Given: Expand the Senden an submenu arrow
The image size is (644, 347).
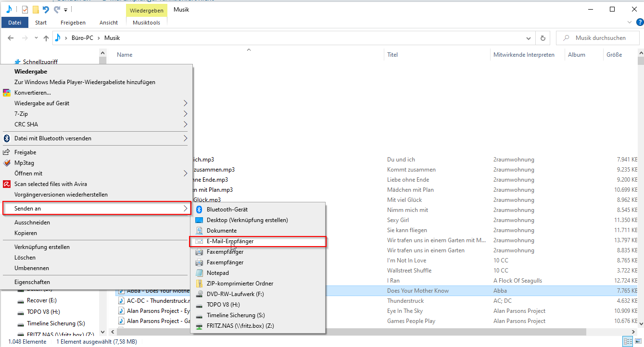Looking at the screenshot, I should (x=186, y=209).
